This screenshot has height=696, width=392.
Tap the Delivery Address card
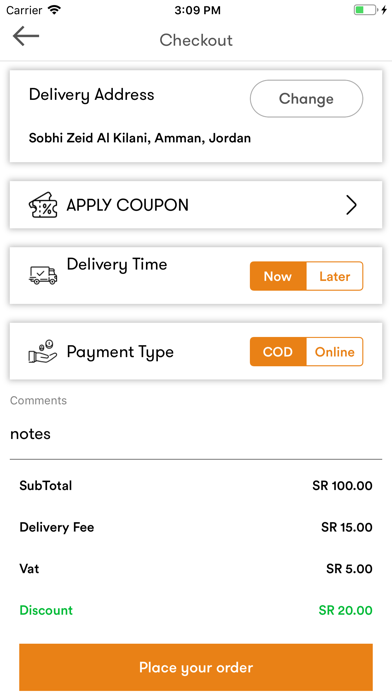(196, 116)
